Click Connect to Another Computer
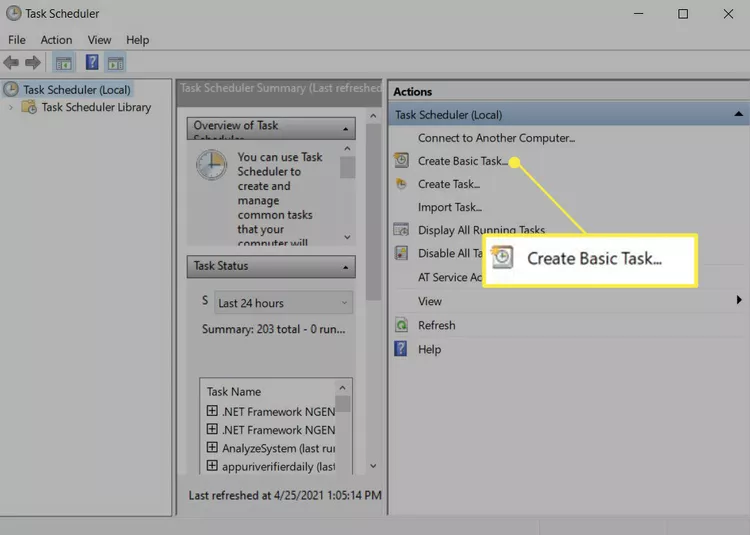 tap(496, 138)
